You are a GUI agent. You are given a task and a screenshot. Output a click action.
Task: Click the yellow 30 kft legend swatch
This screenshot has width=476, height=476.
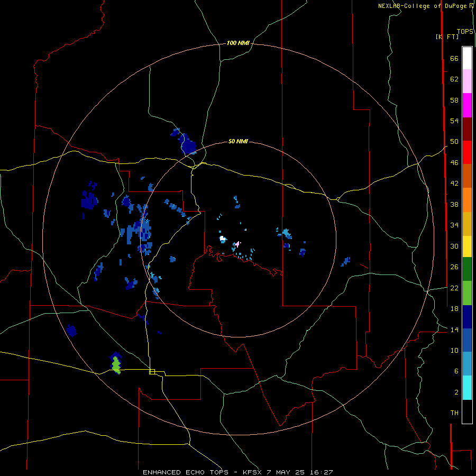[467, 246]
